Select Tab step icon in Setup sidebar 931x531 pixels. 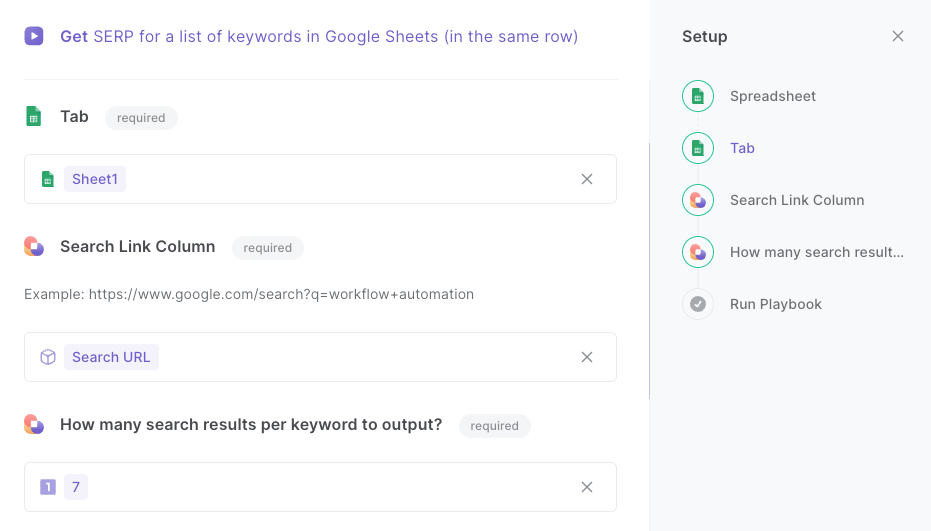pos(698,148)
